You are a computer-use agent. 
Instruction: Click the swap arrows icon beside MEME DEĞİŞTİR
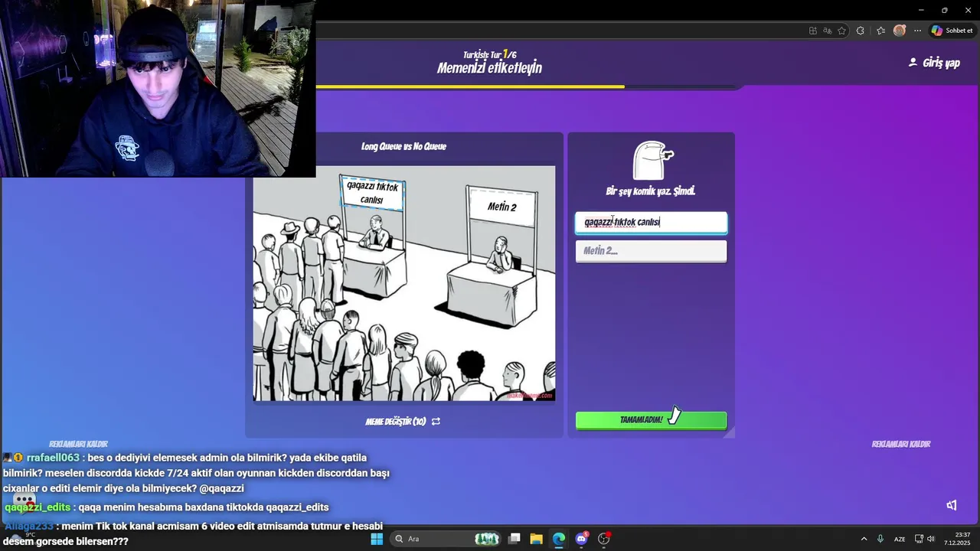click(436, 422)
